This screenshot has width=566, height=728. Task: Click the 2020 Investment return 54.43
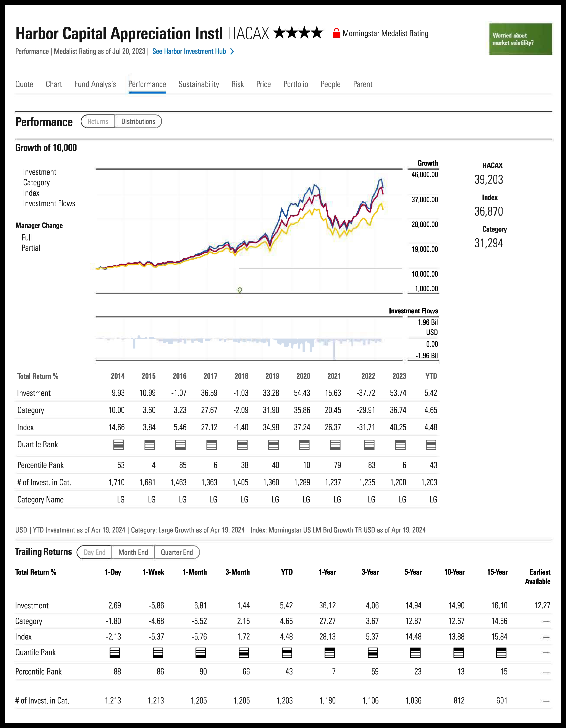pyautogui.click(x=302, y=393)
